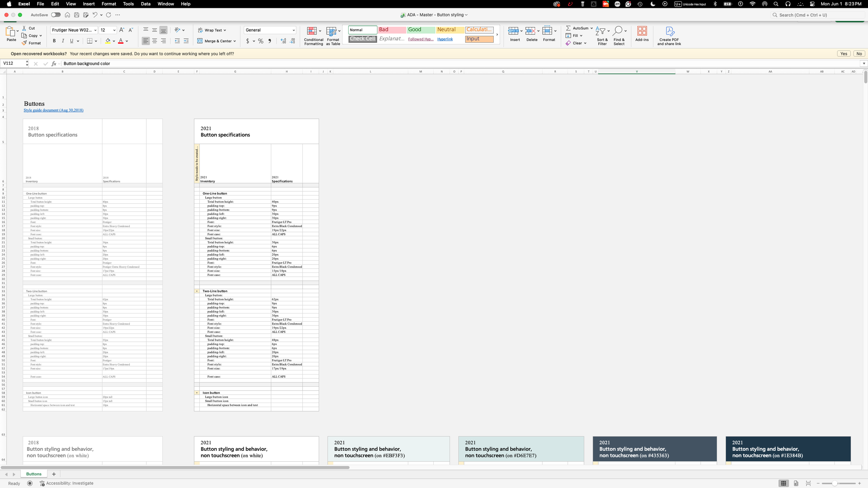The height and width of the screenshot is (488, 868).
Task: Switch to Page Layout view
Action: (796, 483)
